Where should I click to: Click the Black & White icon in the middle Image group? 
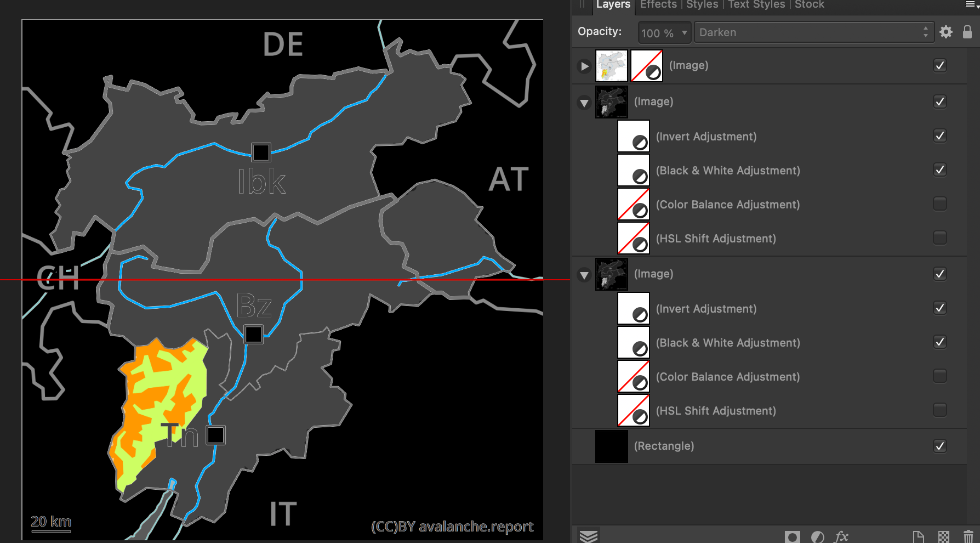pyautogui.click(x=634, y=170)
